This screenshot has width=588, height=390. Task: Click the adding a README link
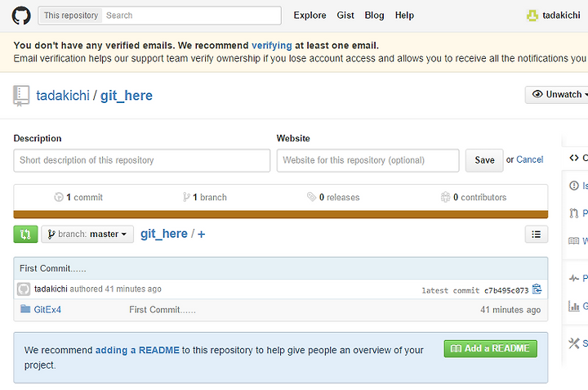[x=137, y=350]
